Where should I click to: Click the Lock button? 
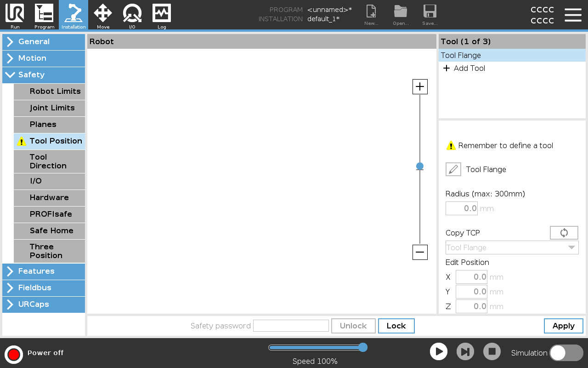(396, 326)
